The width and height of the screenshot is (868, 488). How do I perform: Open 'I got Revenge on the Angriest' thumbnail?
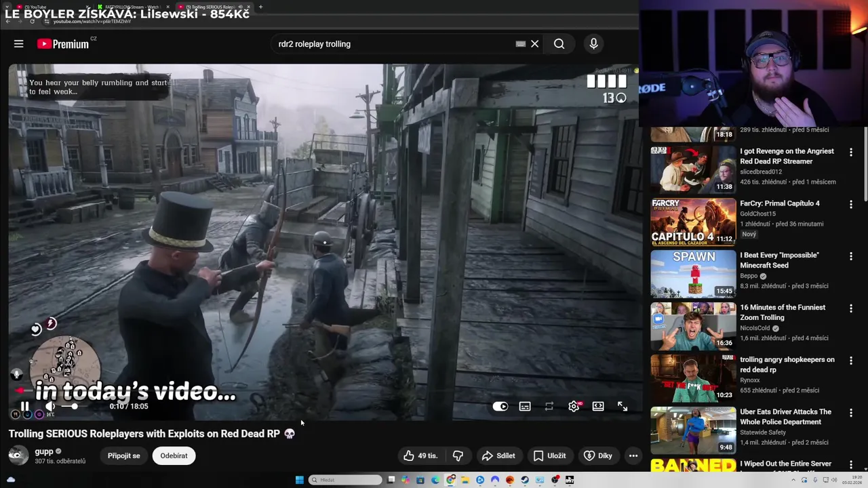[x=693, y=169]
